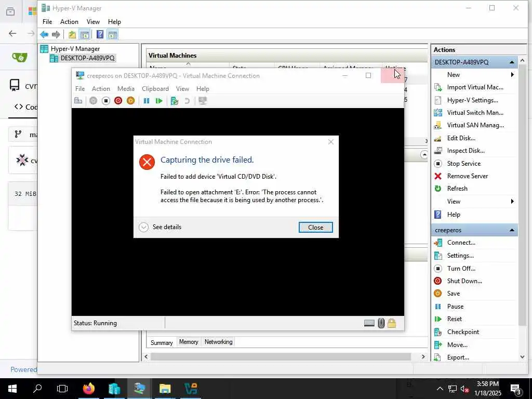Reset VM using green play toolbar icon
The height and width of the screenshot is (399, 532).
click(x=159, y=101)
